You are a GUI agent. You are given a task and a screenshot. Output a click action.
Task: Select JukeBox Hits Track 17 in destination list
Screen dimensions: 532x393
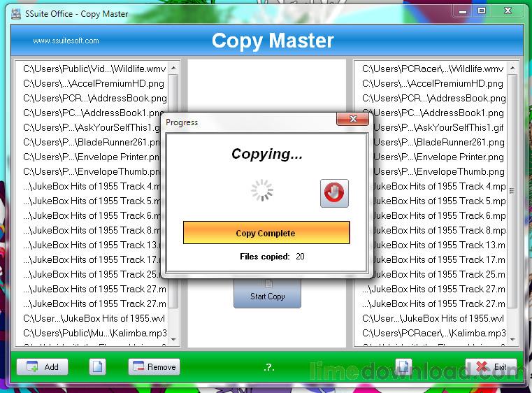pos(440,259)
